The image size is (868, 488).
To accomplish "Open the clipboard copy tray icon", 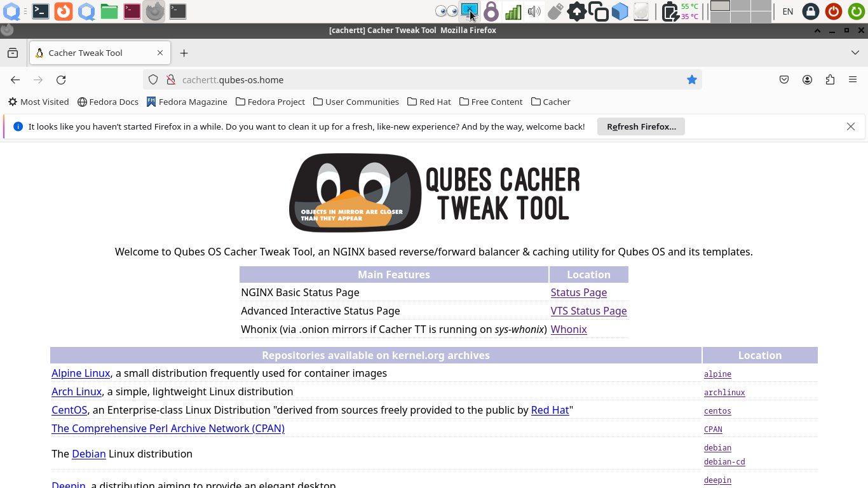I will [599, 11].
